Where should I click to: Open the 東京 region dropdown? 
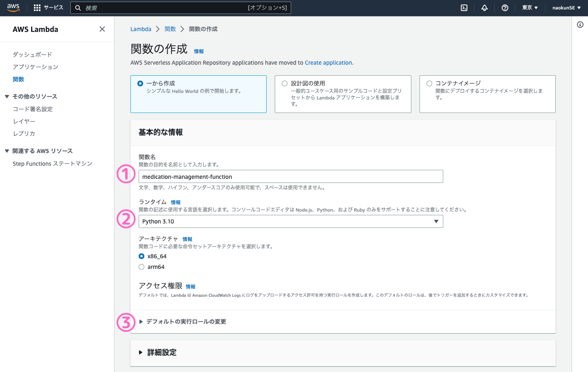coord(530,8)
